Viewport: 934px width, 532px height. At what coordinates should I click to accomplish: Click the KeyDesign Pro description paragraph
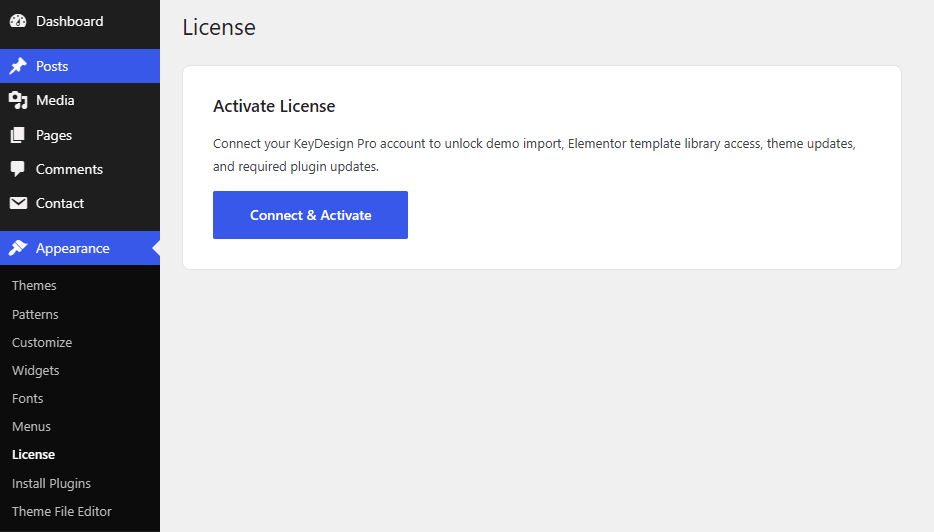pyautogui.click(x=534, y=155)
